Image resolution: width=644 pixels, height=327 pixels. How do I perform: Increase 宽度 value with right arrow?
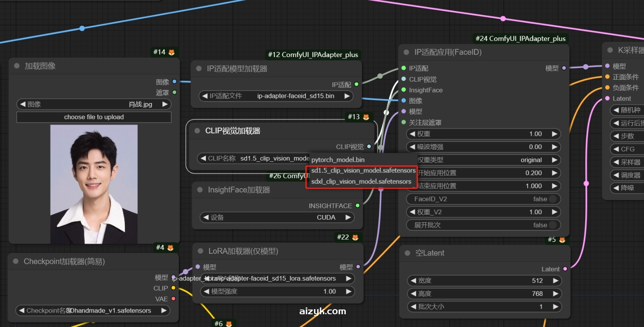click(555, 281)
